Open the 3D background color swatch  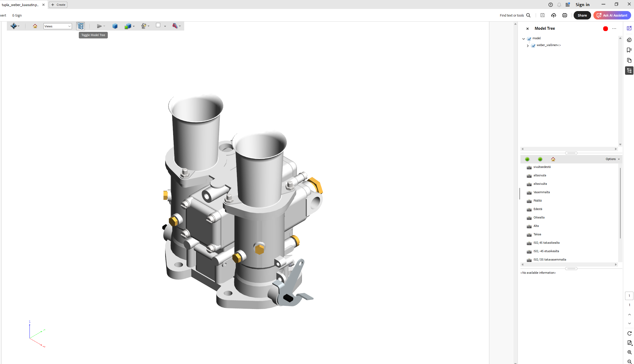[159, 26]
